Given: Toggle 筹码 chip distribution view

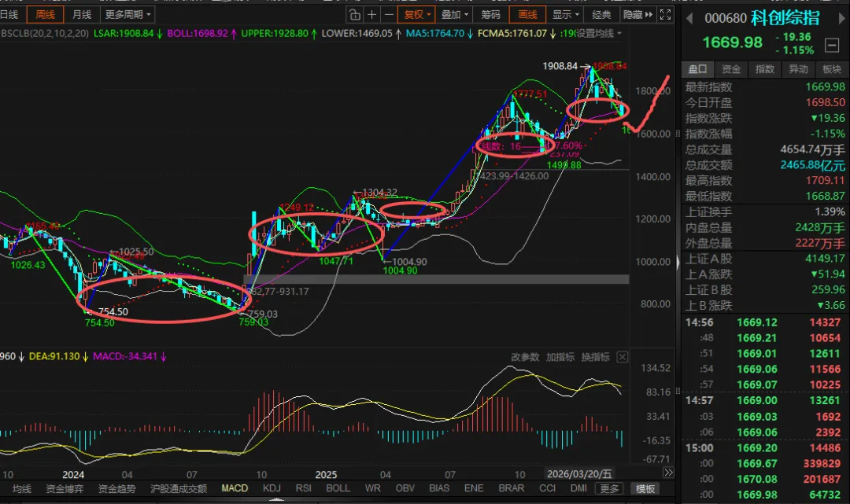Looking at the screenshot, I should pos(490,15).
